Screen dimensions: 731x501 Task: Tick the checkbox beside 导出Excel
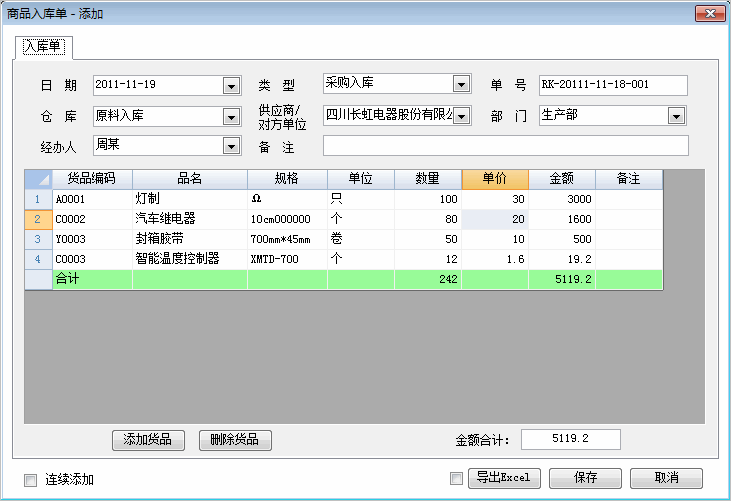pos(457,478)
